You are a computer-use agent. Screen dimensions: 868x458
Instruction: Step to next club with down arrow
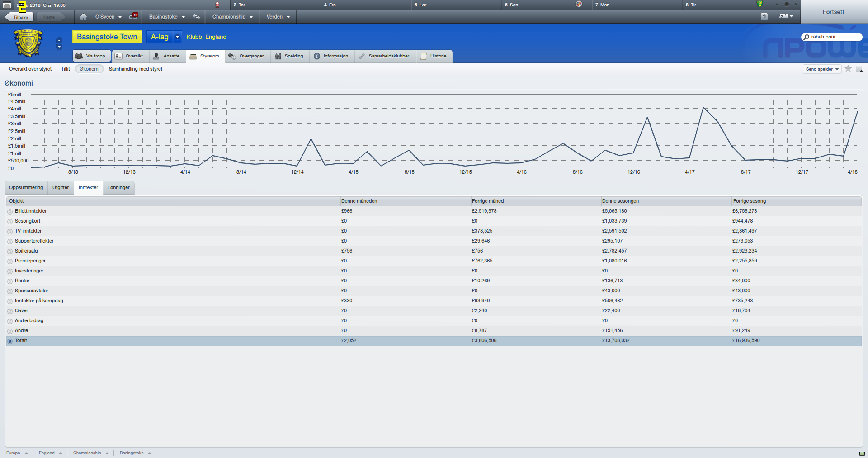(x=59, y=47)
